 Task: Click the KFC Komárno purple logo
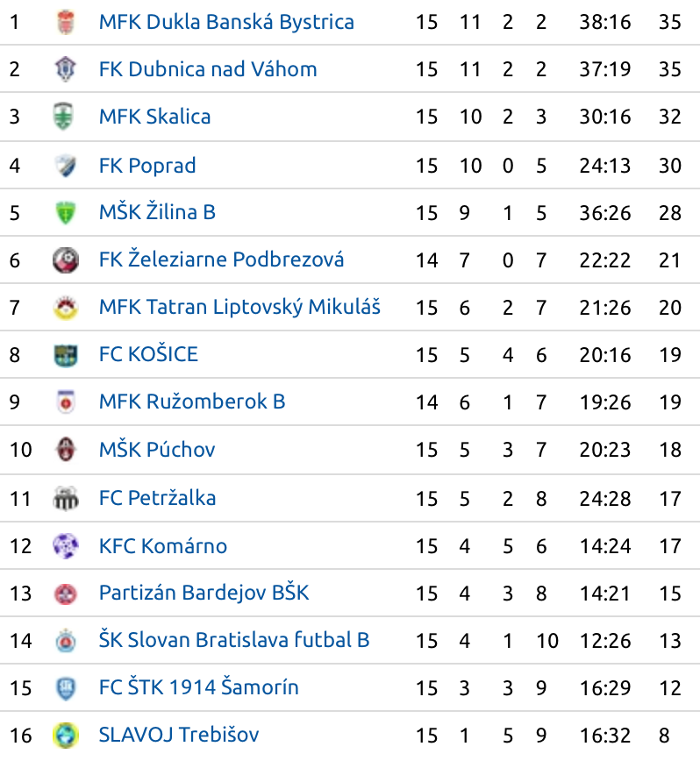pos(65,545)
